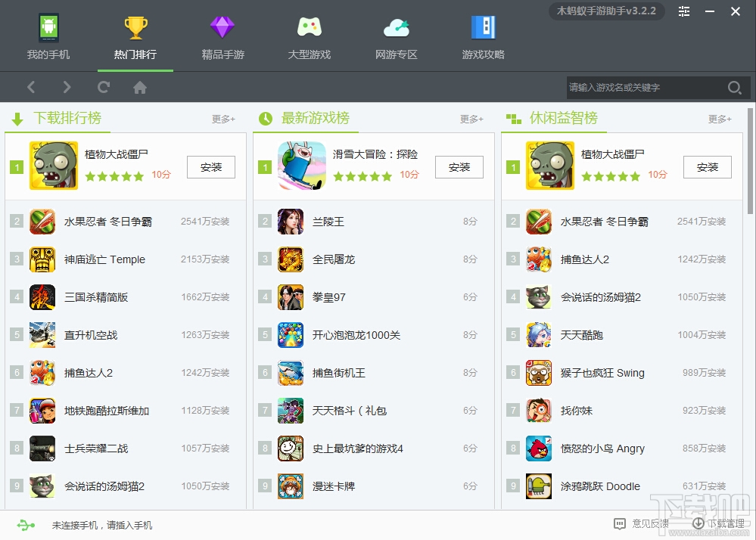
Task: Switch to the 精品手游 tab
Action: point(222,38)
